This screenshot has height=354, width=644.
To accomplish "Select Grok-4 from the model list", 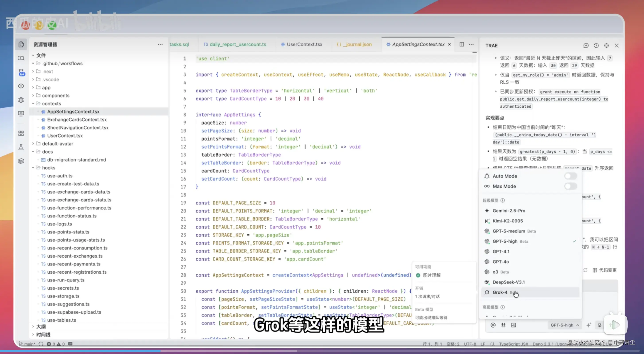I will point(530,292).
